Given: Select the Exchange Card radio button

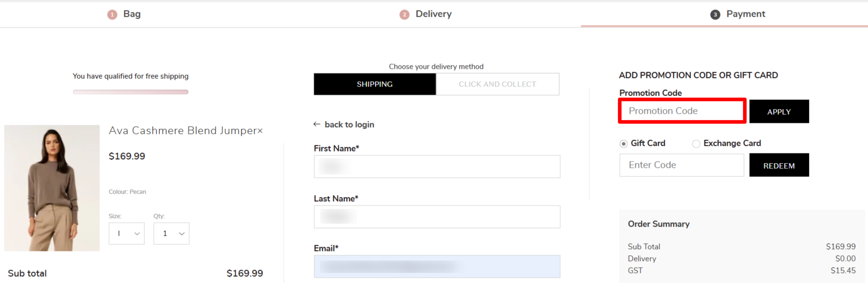Looking at the screenshot, I should tap(696, 143).
